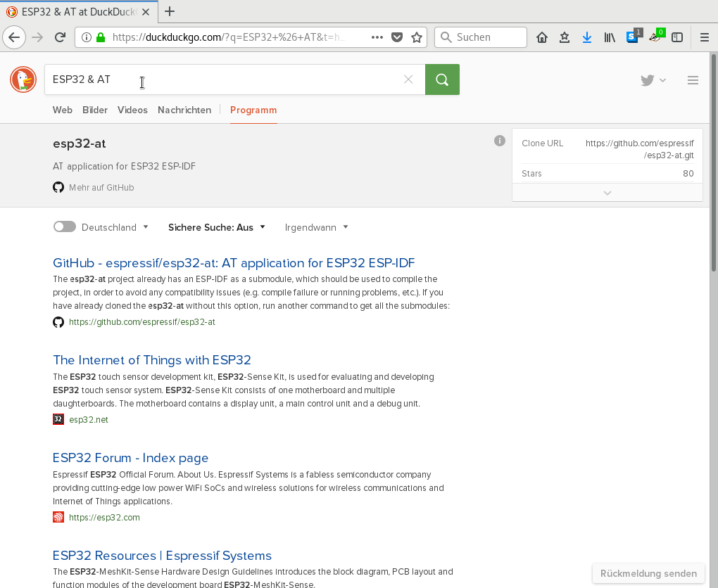Open the ESP32 Forum - Index page result

130,458
